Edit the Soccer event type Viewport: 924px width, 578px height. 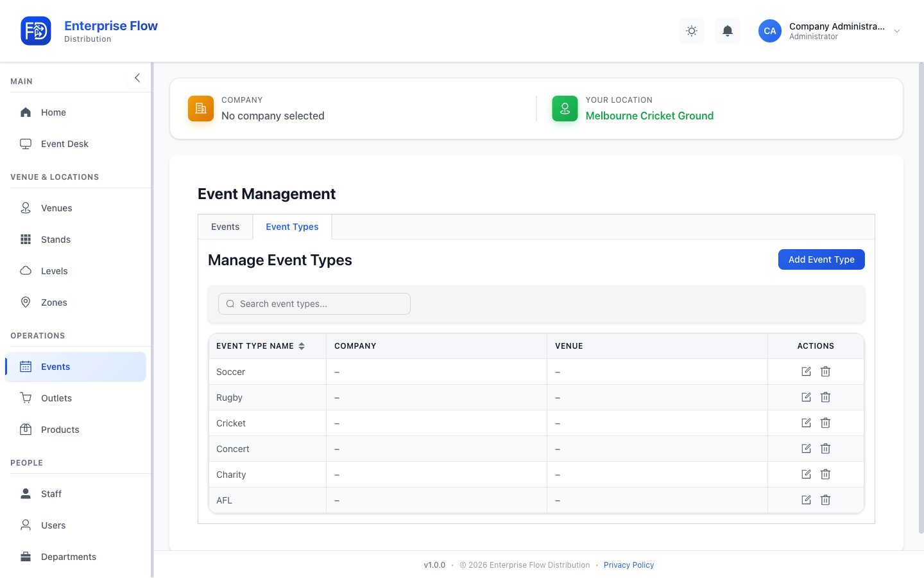click(x=807, y=371)
